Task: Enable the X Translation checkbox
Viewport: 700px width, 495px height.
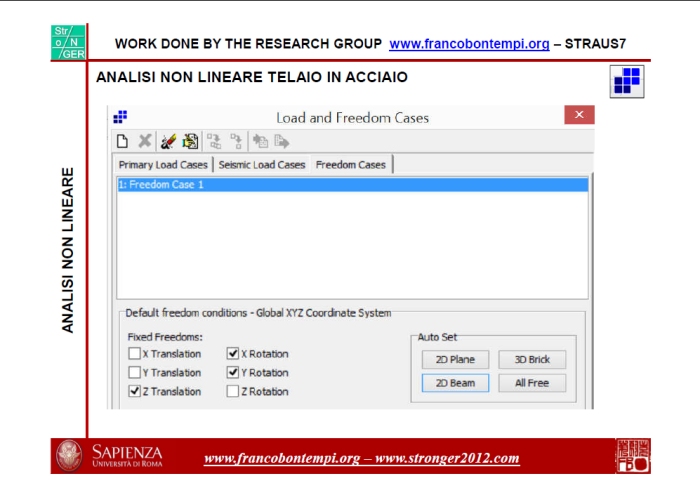Action: [x=134, y=354]
